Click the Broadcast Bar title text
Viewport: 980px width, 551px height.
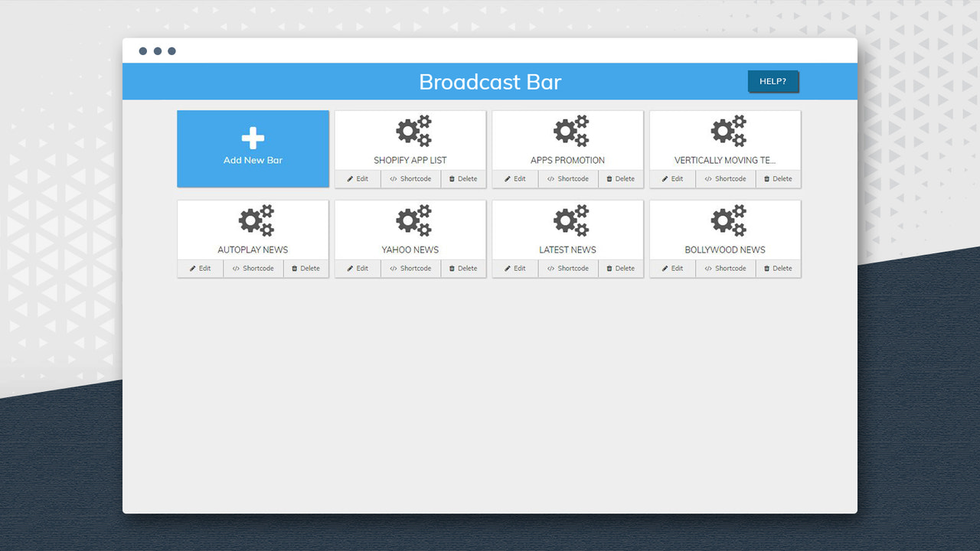tap(490, 82)
